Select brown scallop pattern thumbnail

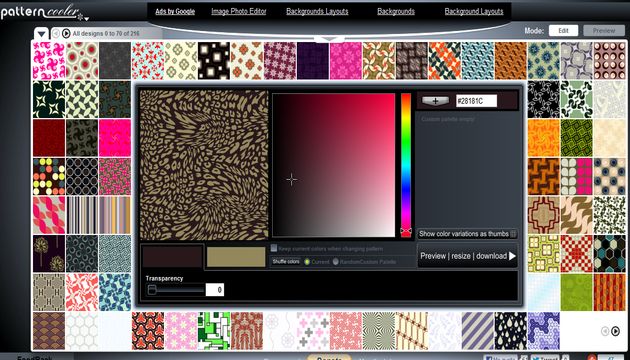[x=49, y=331]
